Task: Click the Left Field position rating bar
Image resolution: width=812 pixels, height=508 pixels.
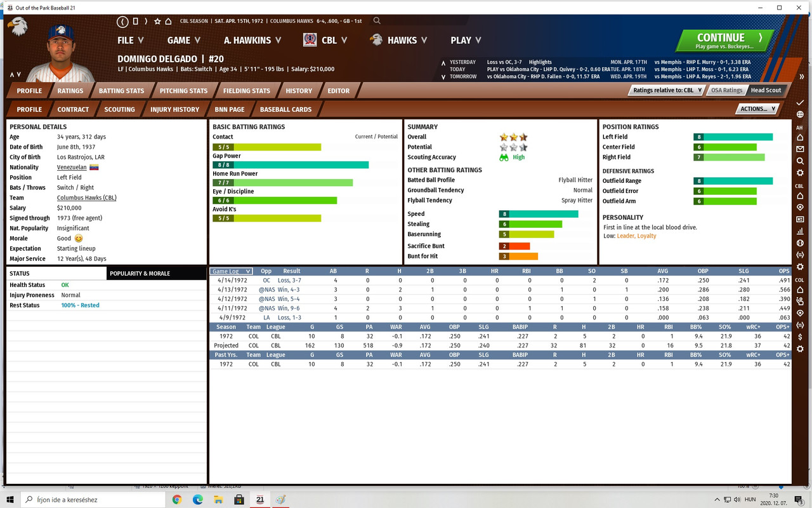Action: pos(733,137)
